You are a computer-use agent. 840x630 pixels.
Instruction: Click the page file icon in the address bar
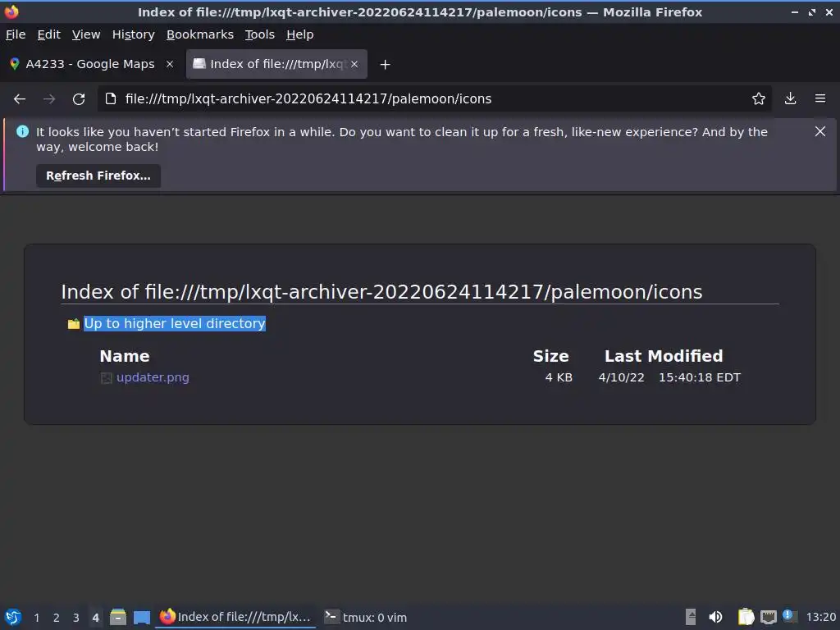click(111, 98)
